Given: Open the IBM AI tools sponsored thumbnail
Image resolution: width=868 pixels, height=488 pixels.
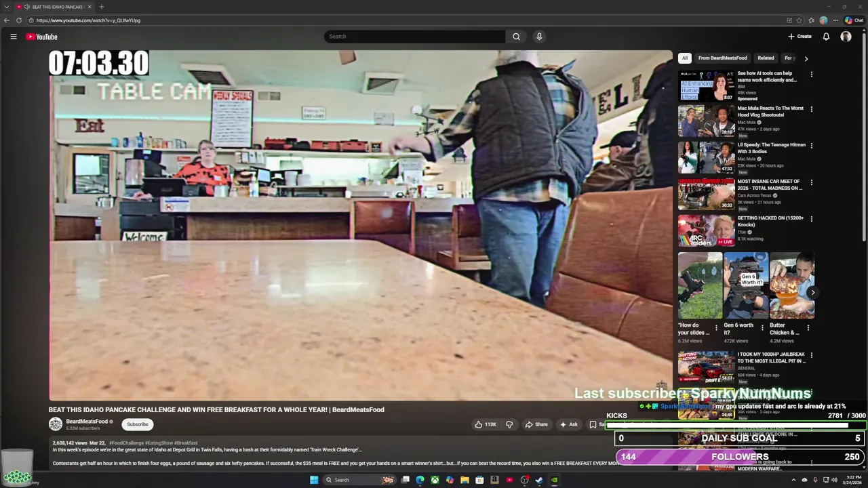Looking at the screenshot, I should pos(706,85).
